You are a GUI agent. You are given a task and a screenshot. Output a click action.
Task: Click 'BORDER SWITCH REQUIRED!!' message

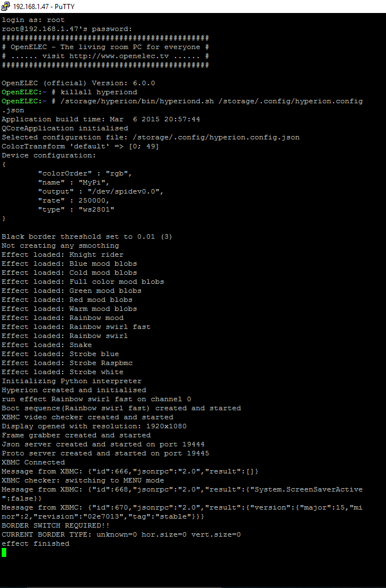pyautogui.click(x=55, y=525)
